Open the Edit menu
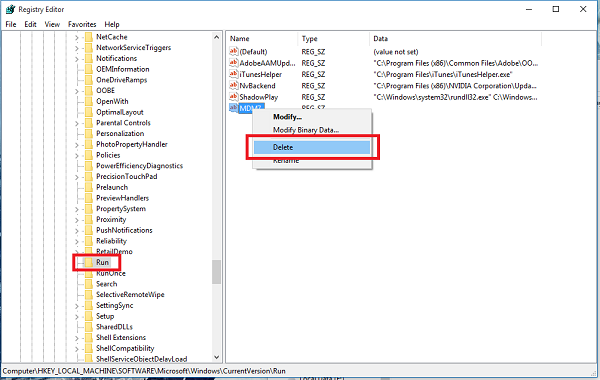This screenshot has width=600, height=380. pos(30,24)
